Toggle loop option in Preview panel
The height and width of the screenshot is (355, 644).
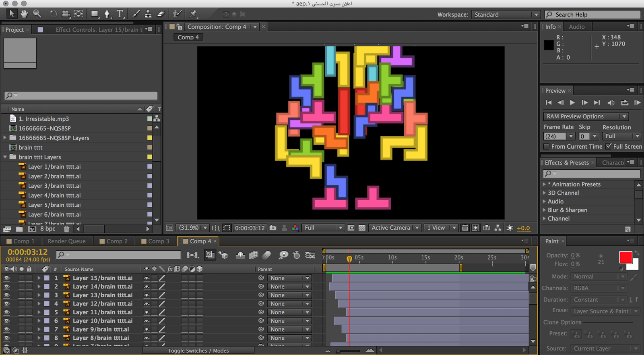[624, 103]
